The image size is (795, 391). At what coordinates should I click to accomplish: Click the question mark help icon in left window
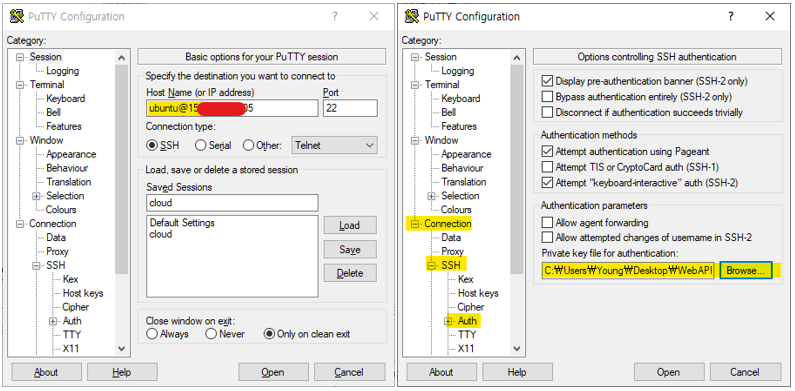[x=335, y=16]
